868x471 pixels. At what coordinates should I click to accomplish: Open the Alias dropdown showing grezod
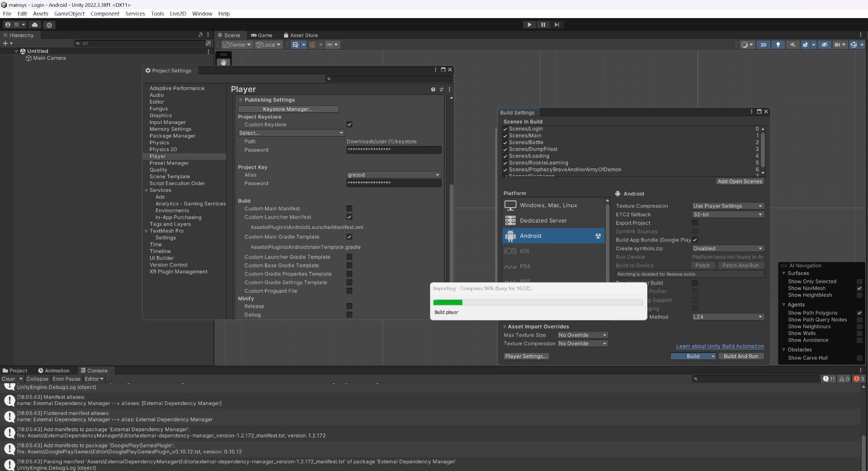pyautogui.click(x=393, y=175)
